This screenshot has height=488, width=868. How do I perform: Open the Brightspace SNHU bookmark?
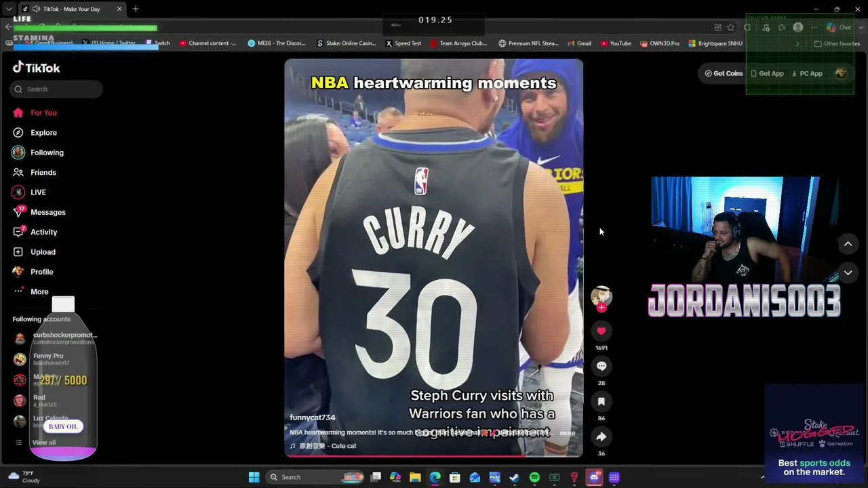(x=715, y=43)
